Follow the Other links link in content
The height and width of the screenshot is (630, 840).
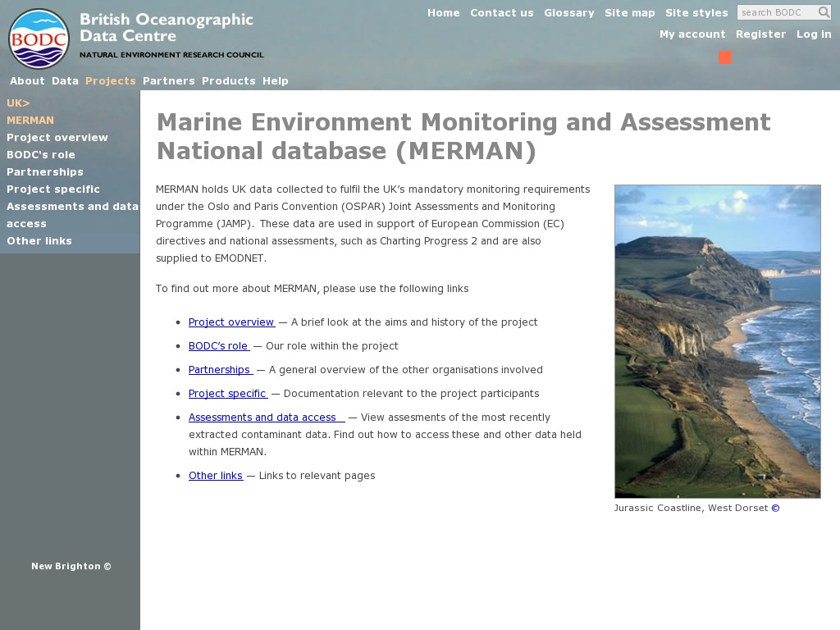[216, 476]
